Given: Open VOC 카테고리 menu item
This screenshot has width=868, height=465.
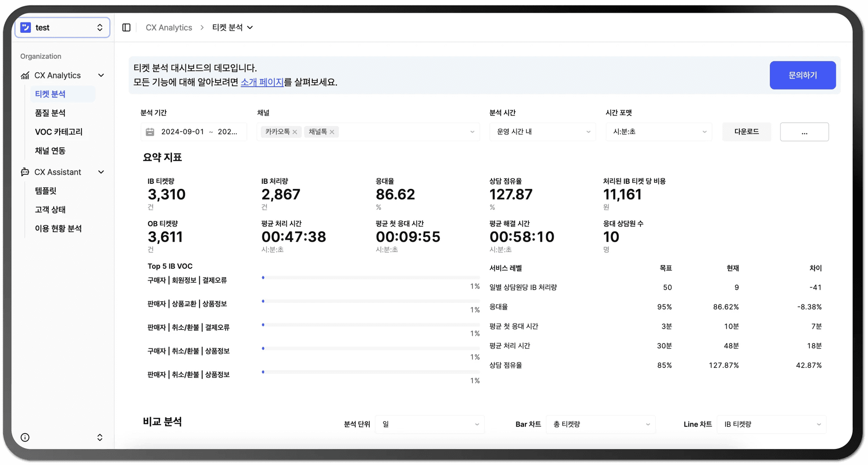Looking at the screenshot, I should pos(59,132).
